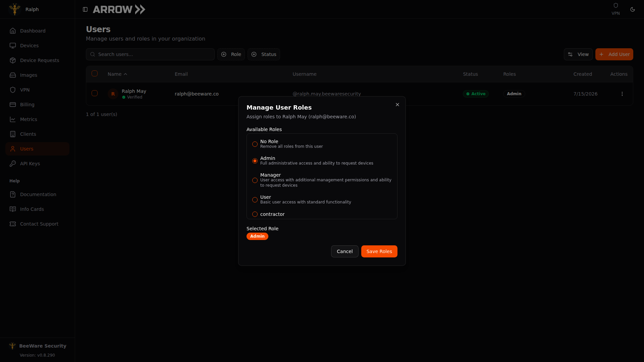Click the Contact Support ticket icon
Image resolution: width=644 pixels, height=362 pixels.
pos(13,224)
